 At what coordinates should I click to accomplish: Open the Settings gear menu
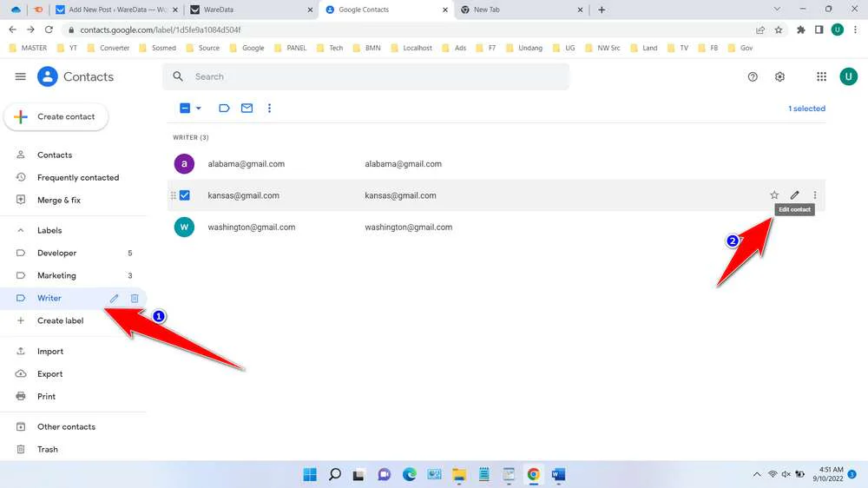(x=779, y=76)
